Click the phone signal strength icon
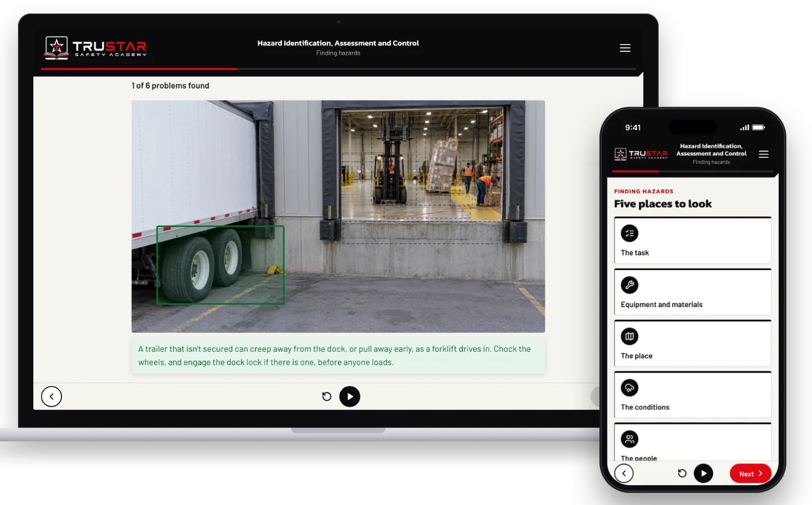Viewport: 812px width, 505px height. tap(745, 127)
